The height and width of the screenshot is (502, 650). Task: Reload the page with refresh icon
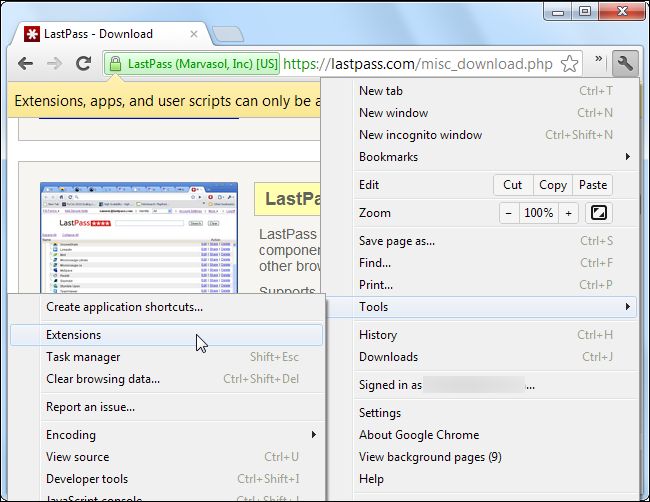coord(82,64)
